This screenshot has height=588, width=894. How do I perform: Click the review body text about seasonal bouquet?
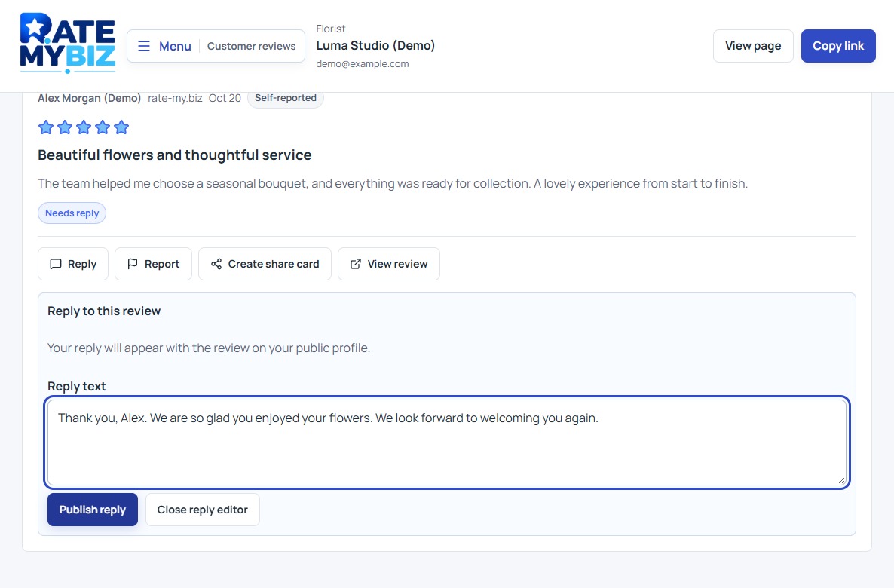tap(393, 184)
